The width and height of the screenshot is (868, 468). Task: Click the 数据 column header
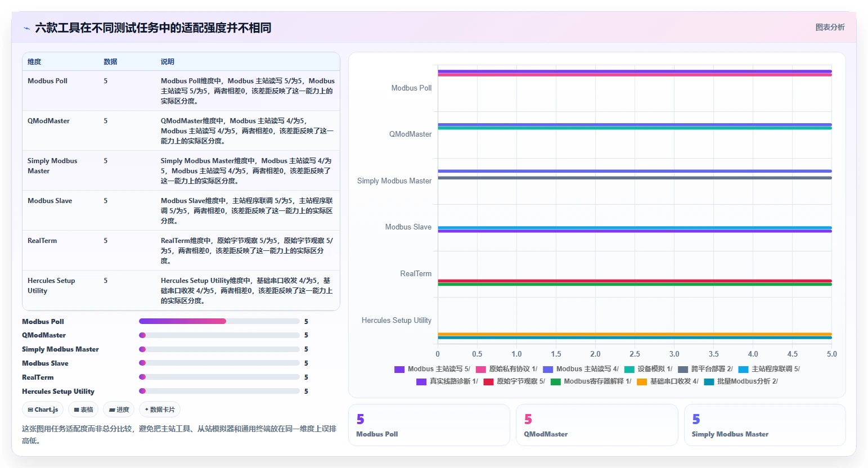tap(110, 62)
